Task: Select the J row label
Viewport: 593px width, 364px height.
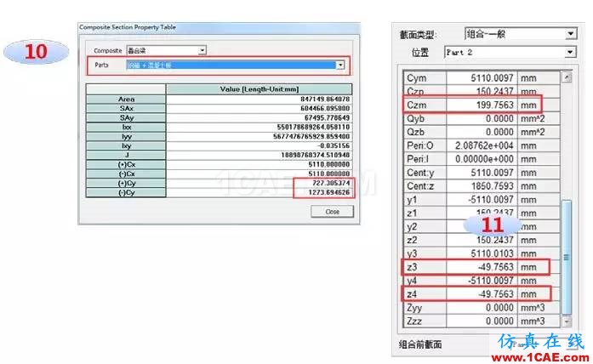Action: point(126,155)
